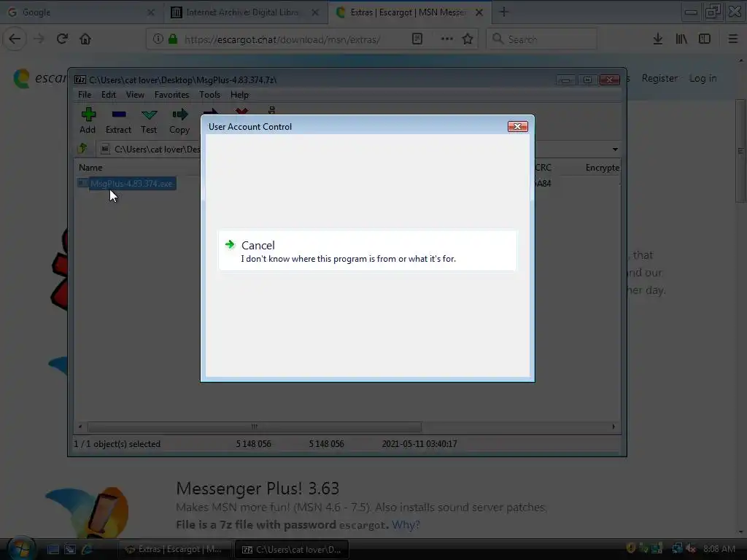
Task: Open the View menu in 7-Zip
Action: coord(135,95)
